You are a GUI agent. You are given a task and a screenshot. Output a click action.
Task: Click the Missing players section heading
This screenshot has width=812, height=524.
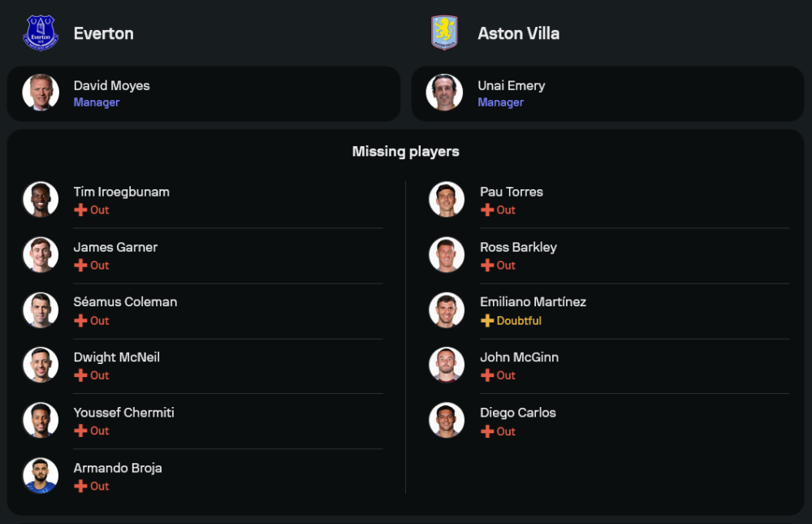click(x=405, y=151)
